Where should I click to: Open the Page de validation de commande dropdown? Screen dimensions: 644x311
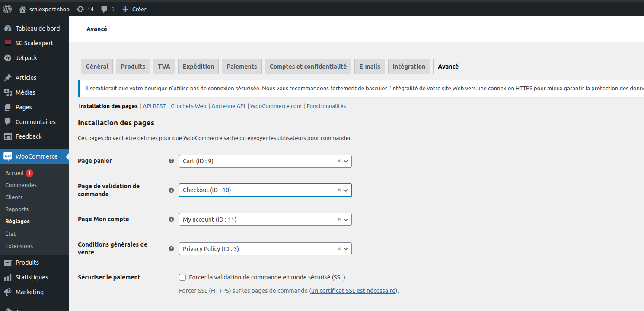265,190
